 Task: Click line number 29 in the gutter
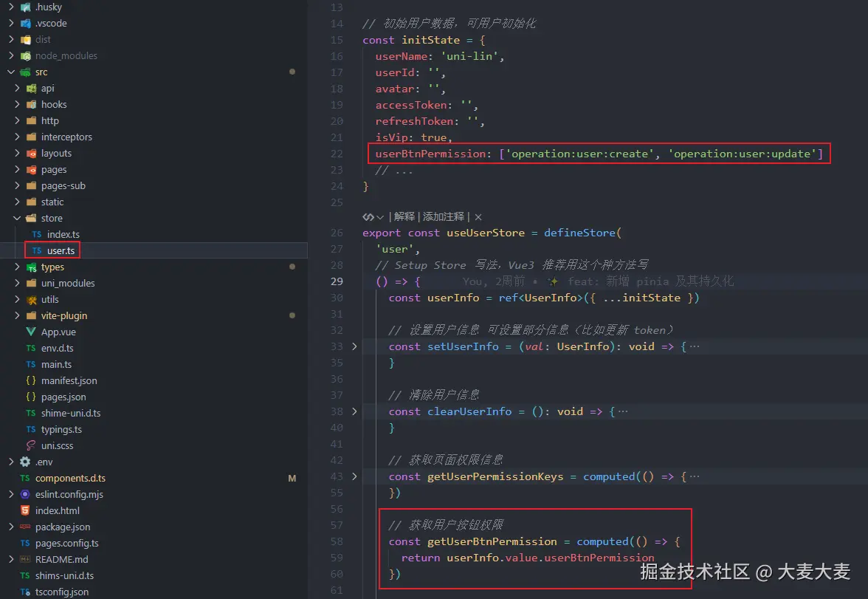337,281
